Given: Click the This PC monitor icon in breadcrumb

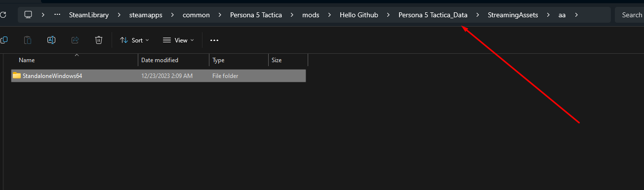Looking at the screenshot, I should pyautogui.click(x=28, y=15).
